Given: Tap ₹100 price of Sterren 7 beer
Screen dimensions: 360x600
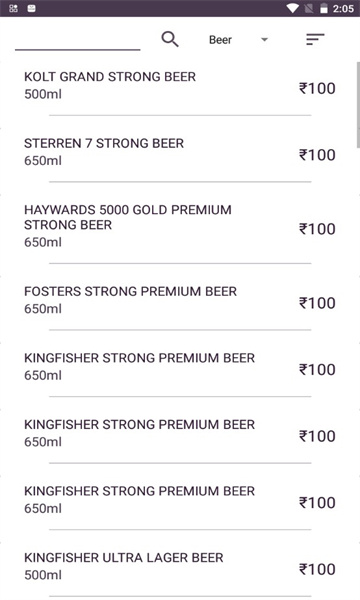Looking at the screenshot, I should coord(317,155).
